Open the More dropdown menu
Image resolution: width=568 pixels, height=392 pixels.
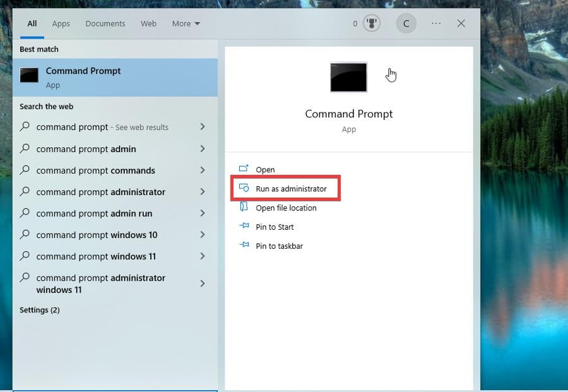(x=186, y=23)
